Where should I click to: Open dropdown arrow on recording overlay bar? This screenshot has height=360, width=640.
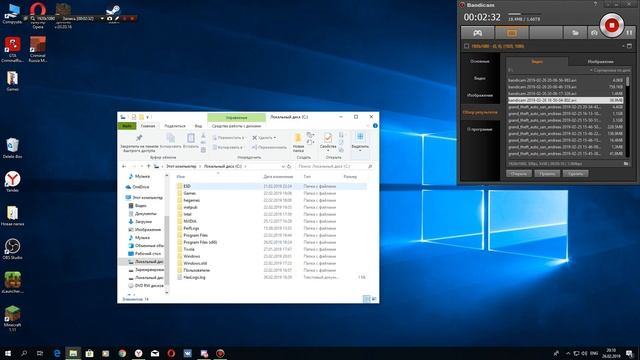click(x=102, y=18)
